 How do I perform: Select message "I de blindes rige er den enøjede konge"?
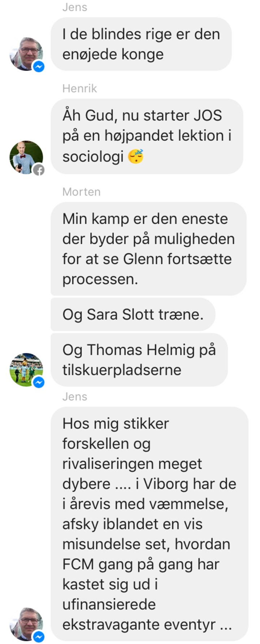(141, 44)
